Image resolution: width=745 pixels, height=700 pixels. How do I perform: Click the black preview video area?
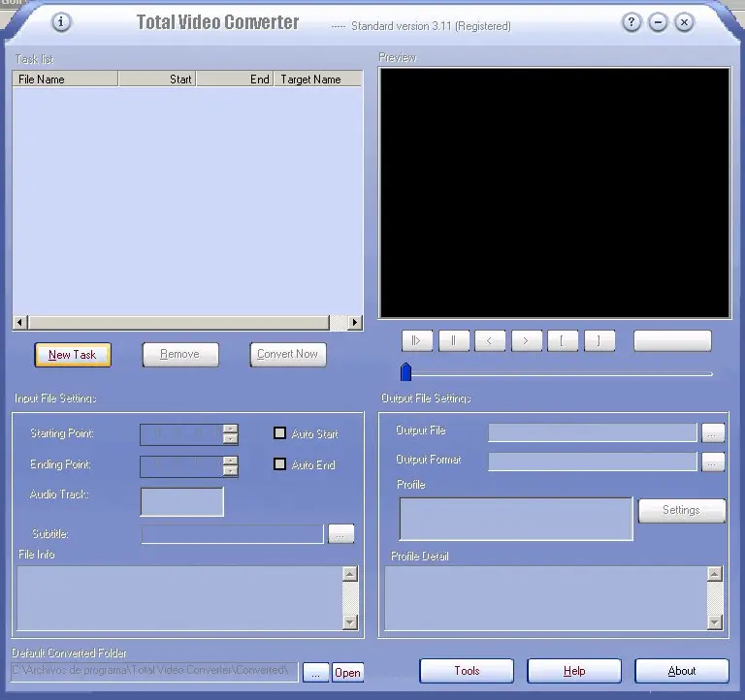pyautogui.click(x=555, y=193)
